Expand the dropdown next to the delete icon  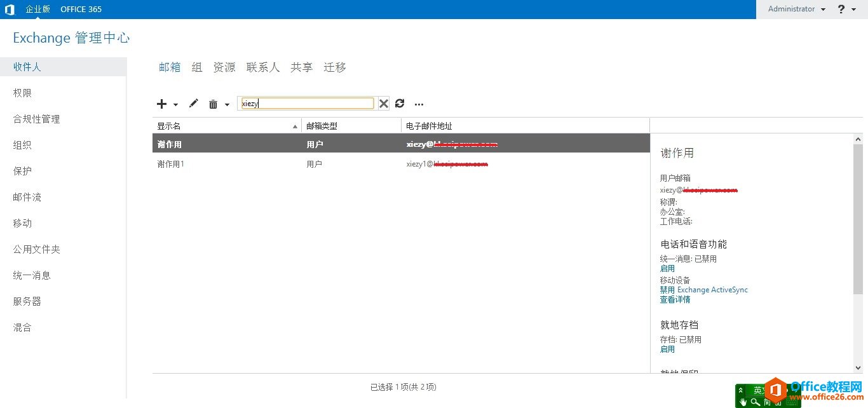(226, 104)
